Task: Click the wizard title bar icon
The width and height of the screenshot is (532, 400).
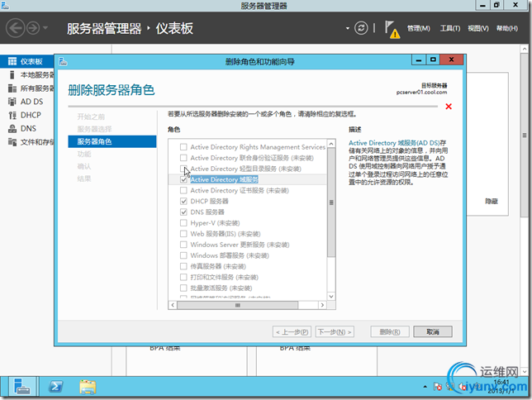Action: [63, 61]
